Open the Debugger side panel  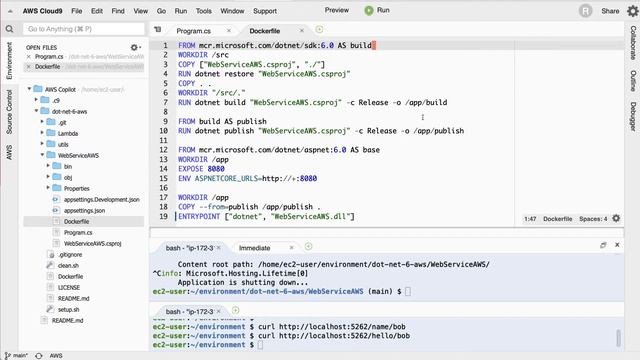[x=633, y=116]
